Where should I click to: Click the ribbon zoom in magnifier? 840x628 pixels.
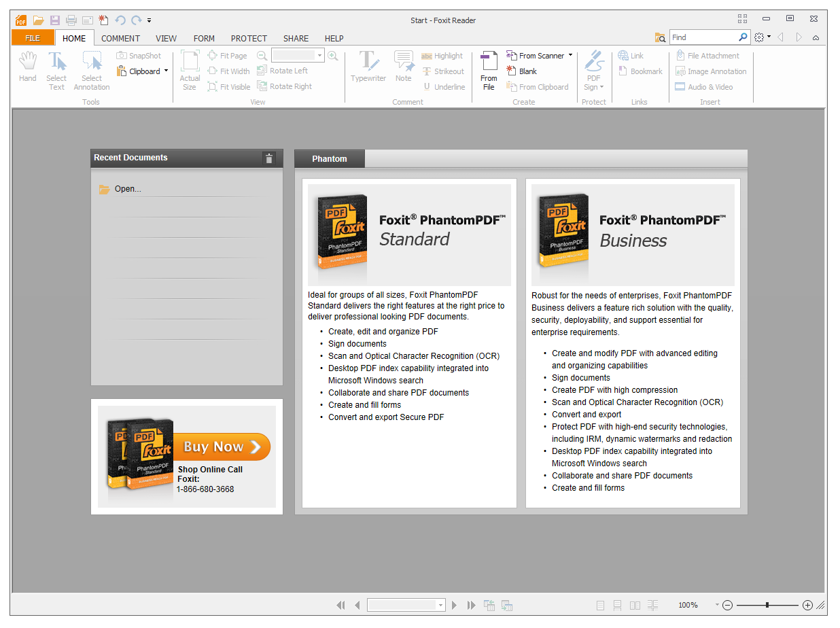pyautogui.click(x=333, y=56)
